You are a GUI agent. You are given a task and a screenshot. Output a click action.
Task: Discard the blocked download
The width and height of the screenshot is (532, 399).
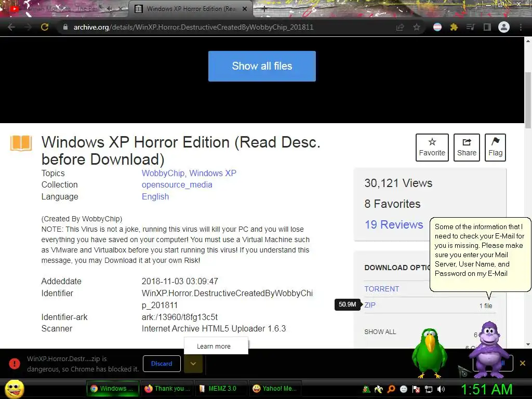162,363
